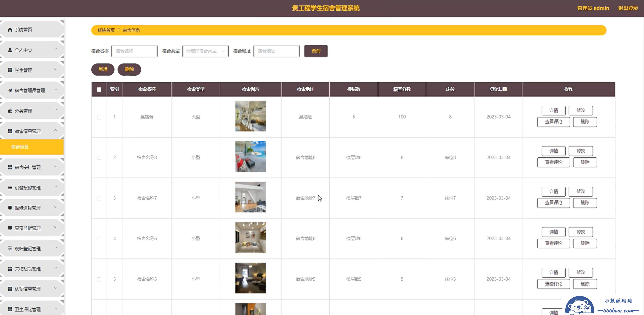Click 退出登录 in the top bar
The image size is (644, 315).
click(x=628, y=8)
